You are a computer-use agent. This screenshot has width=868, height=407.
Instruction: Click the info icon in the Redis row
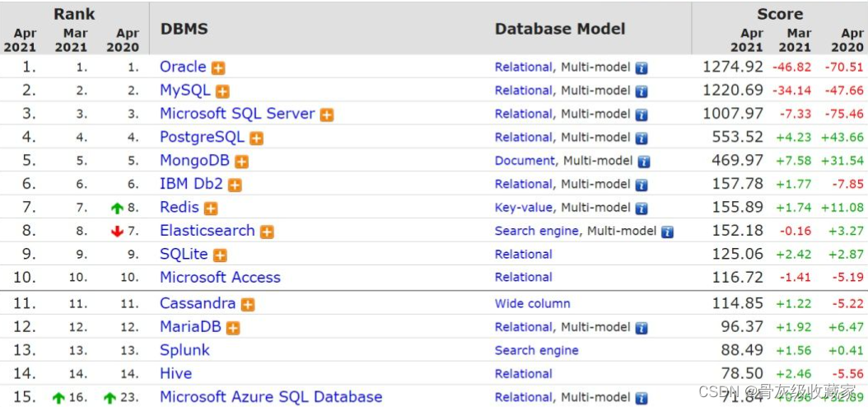pyautogui.click(x=642, y=208)
